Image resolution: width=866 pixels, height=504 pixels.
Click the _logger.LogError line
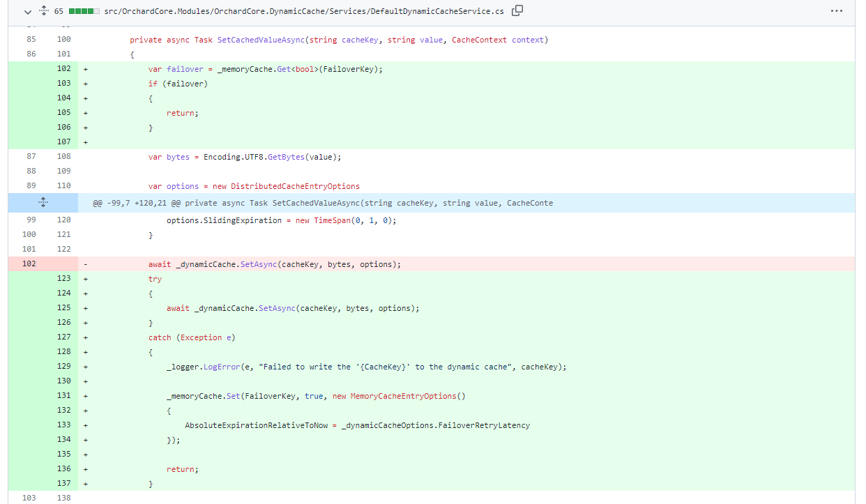(367, 367)
